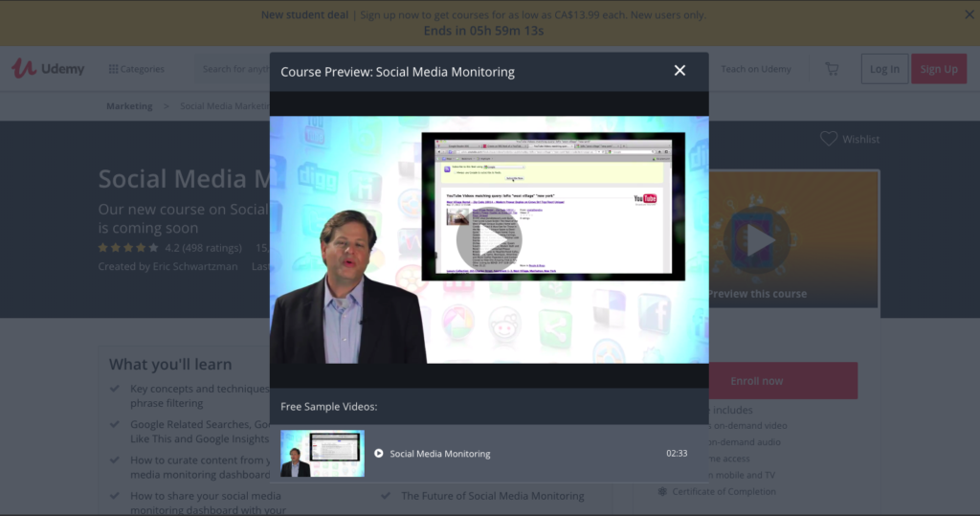980x516 pixels.
Task: Dismiss the New student deal banner
Action: point(969,14)
